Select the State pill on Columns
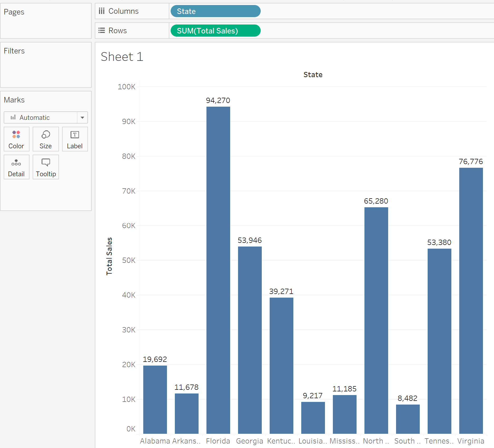The width and height of the screenshot is (494, 448). [215, 11]
